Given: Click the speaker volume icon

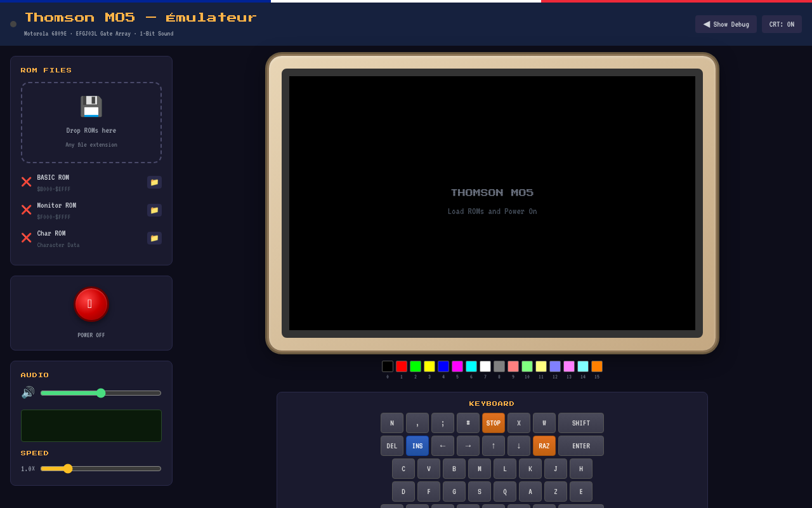Looking at the screenshot, I should (x=28, y=392).
